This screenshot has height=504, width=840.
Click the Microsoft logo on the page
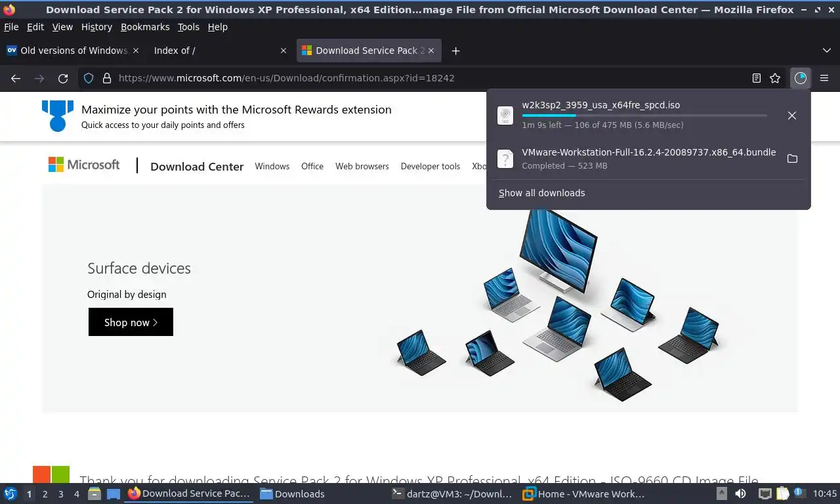pyautogui.click(x=84, y=165)
